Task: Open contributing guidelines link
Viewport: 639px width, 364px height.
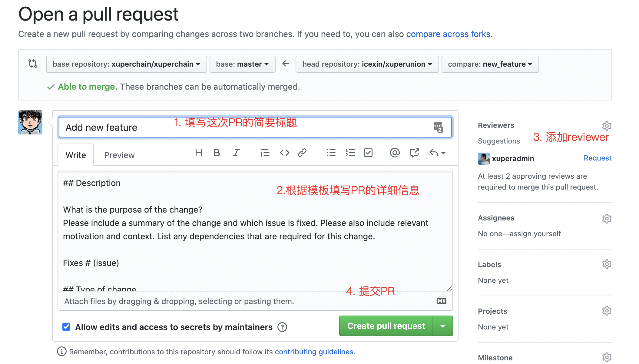Action: [x=314, y=352]
